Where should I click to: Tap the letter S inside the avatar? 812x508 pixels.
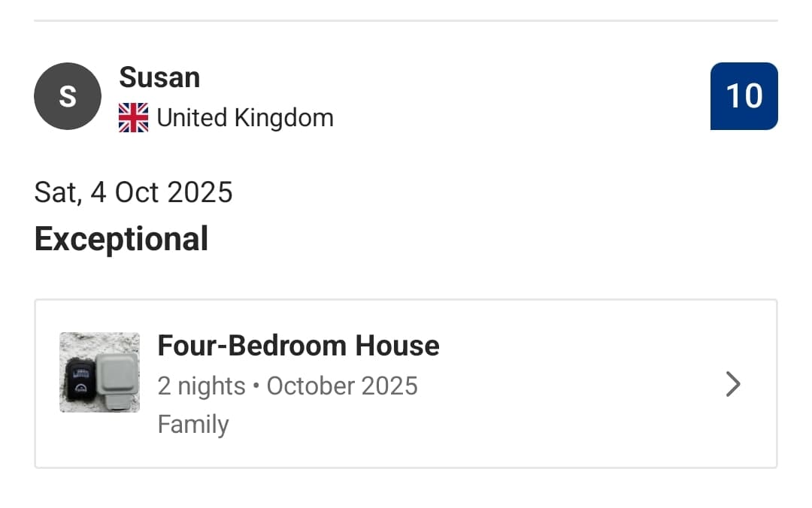pos(68,97)
